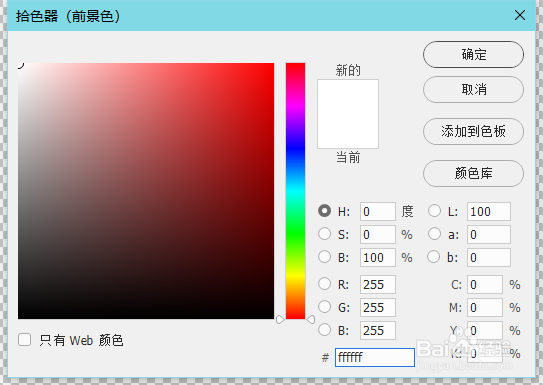
Task: Click the Lab a value field
Action: 489,234
